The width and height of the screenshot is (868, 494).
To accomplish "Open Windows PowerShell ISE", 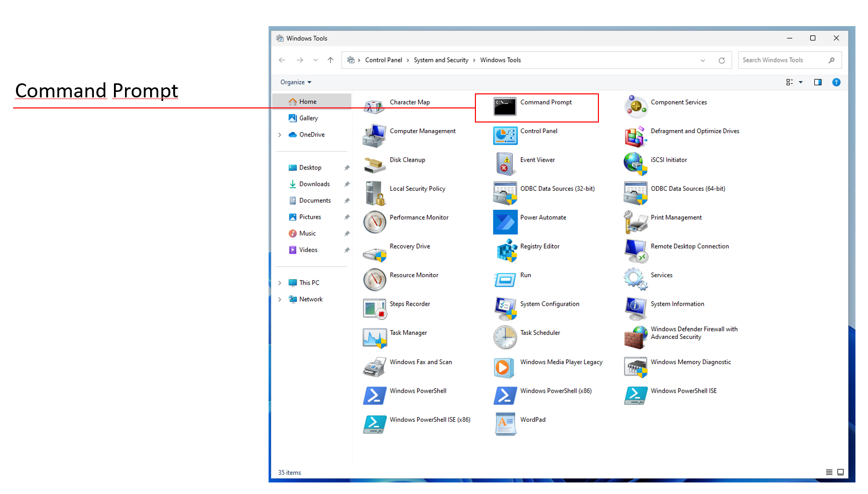I will (x=683, y=391).
